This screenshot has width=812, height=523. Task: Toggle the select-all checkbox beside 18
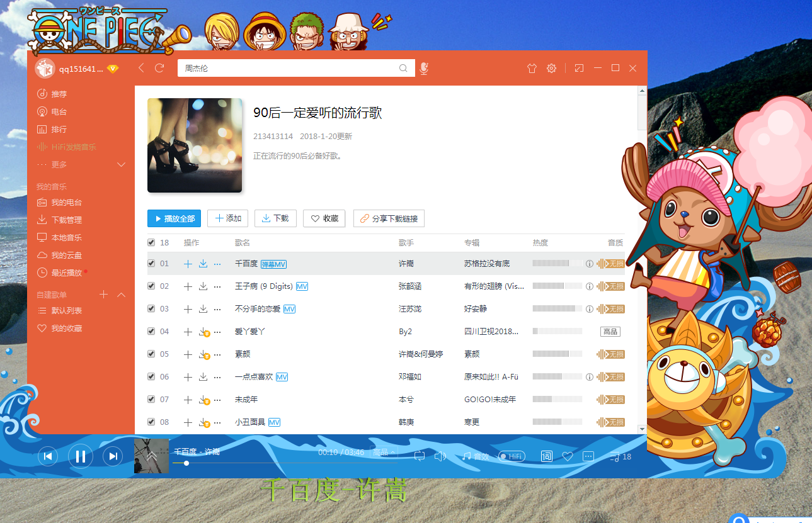(x=151, y=242)
